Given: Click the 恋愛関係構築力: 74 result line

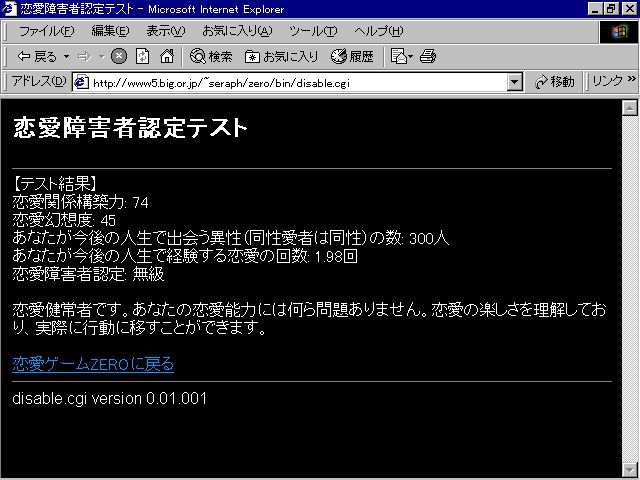Looking at the screenshot, I should (80, 202).
